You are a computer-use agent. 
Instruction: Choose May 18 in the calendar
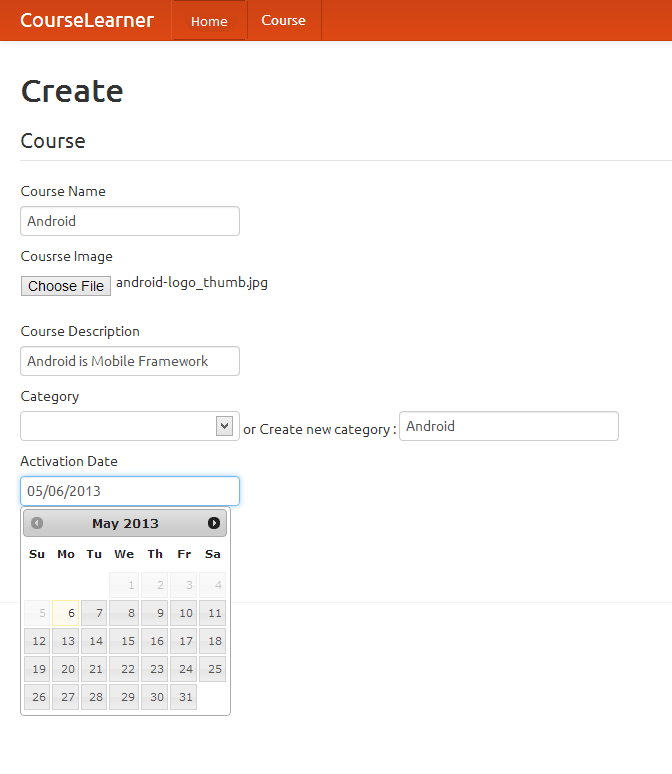212,641
